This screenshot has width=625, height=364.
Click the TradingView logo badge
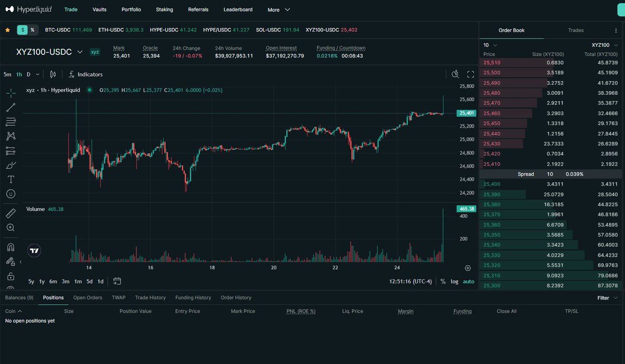[x=34, y=250]
